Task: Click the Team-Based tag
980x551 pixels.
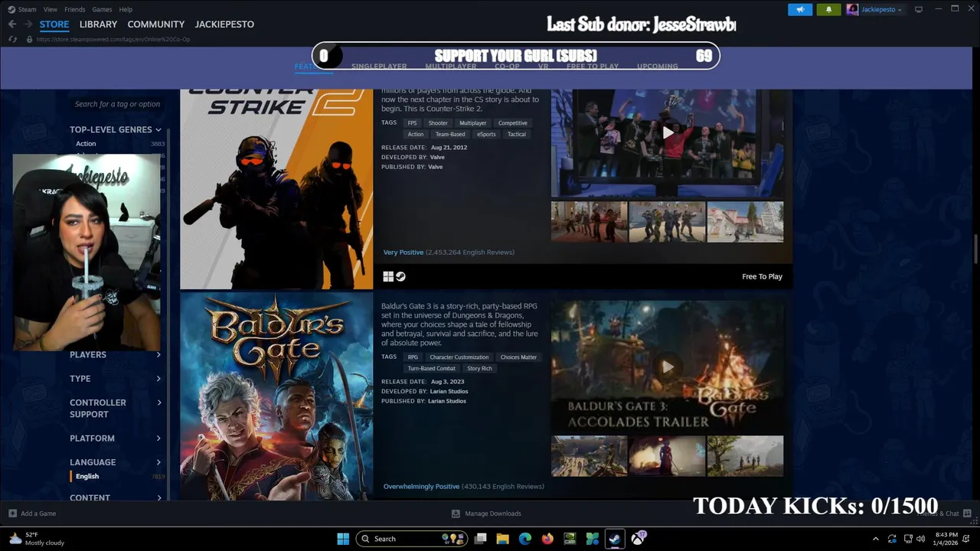Action: click(x=450, y=134)
